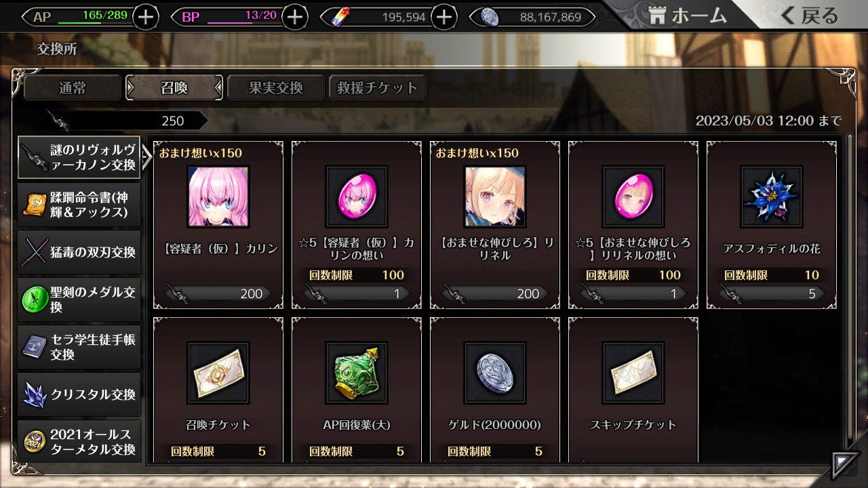
Task: Pick the AP回復薬(大) potion icon
Action: coord(357,373)
